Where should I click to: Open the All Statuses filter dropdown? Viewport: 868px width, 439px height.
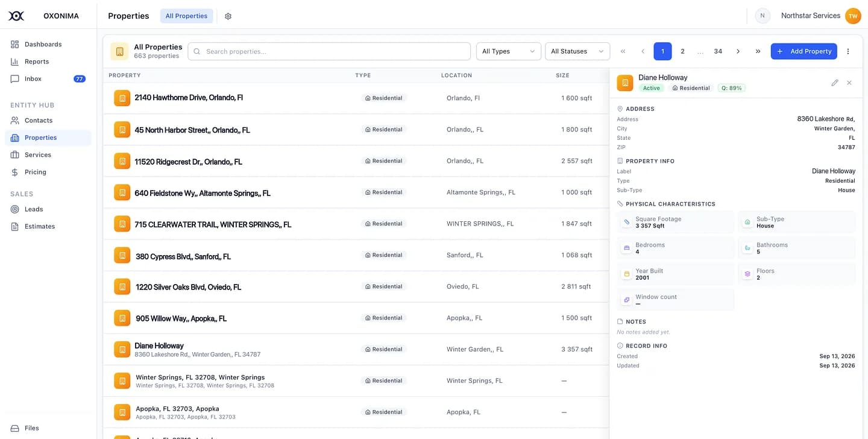577,51
